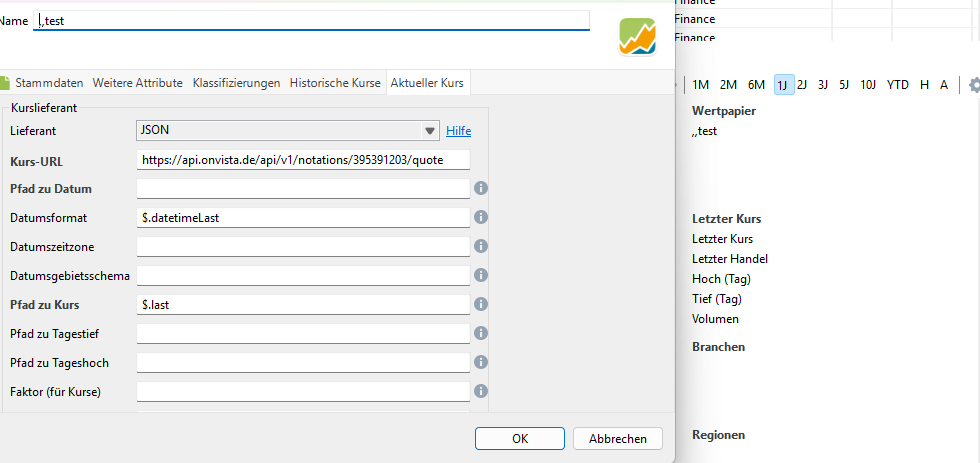Image resolution: width=980 pixels, height=463 pixels.
Task: Click the Pfad zu Tagestief input field
Action: point(303,333)
